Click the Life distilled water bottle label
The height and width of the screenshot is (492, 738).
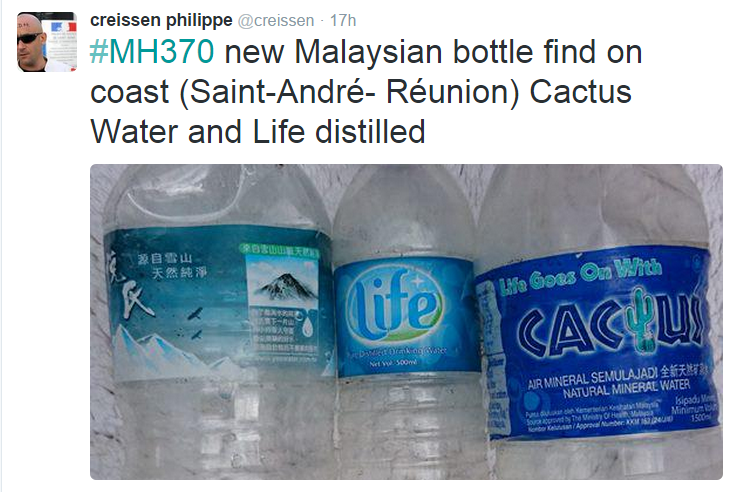coord(406,315)
